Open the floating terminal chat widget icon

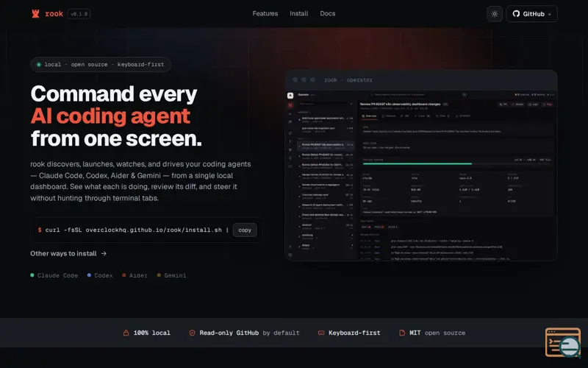pyautogui.click(x=563, y=342)
